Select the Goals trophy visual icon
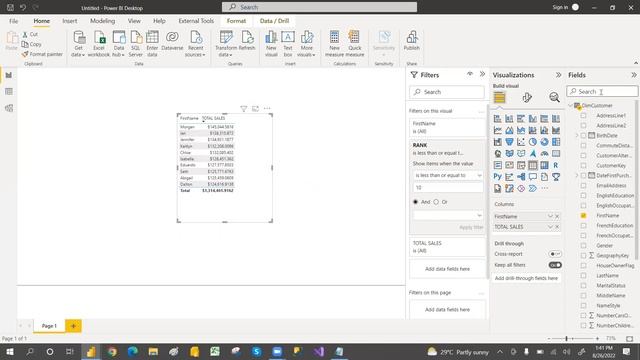Screen dimensions: 640x360 [x=556, y=177]
